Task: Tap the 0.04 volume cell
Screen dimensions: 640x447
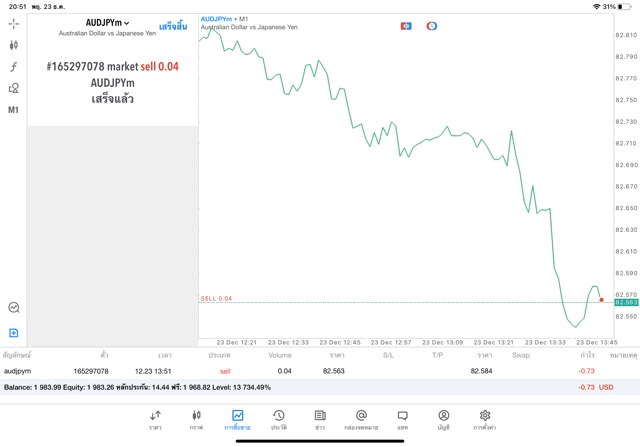Action: [x=284, y=371]
